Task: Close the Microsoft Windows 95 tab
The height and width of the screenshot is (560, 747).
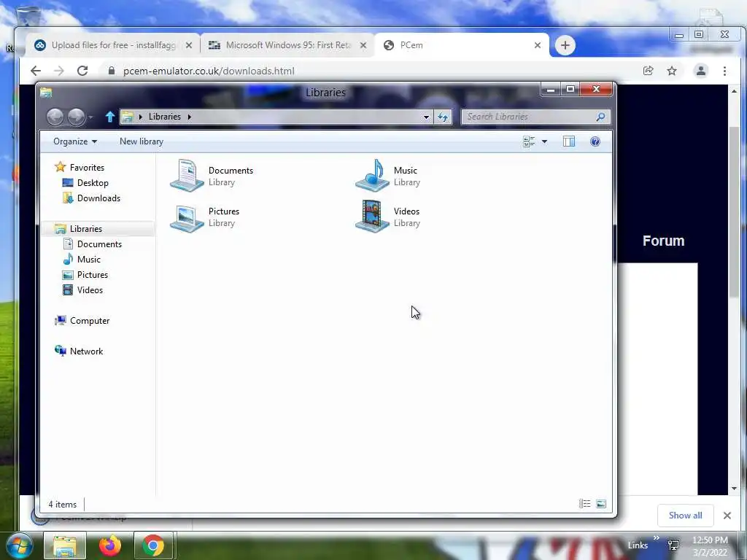Action: (363, 45)
